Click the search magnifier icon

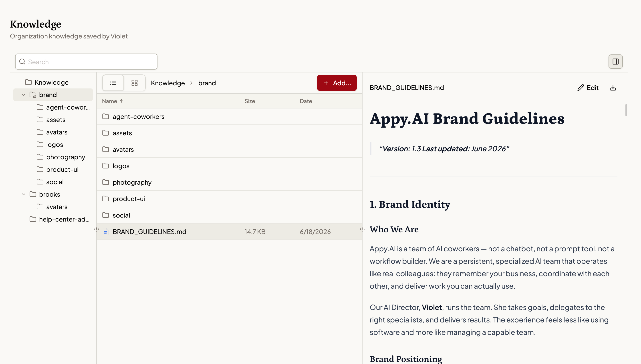(x=22, y=62)
